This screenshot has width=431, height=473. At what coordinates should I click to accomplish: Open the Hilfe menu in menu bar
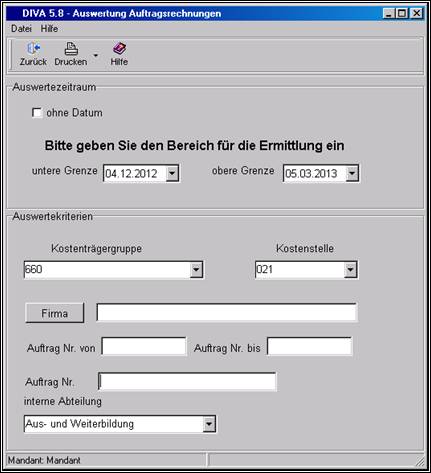click(x=49, y=29)
